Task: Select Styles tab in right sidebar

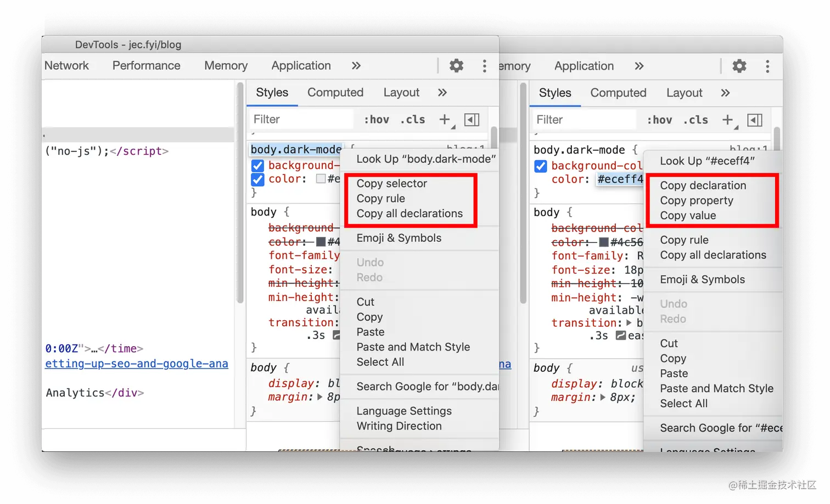Action: pyautogui.click(x=555, y=93)
